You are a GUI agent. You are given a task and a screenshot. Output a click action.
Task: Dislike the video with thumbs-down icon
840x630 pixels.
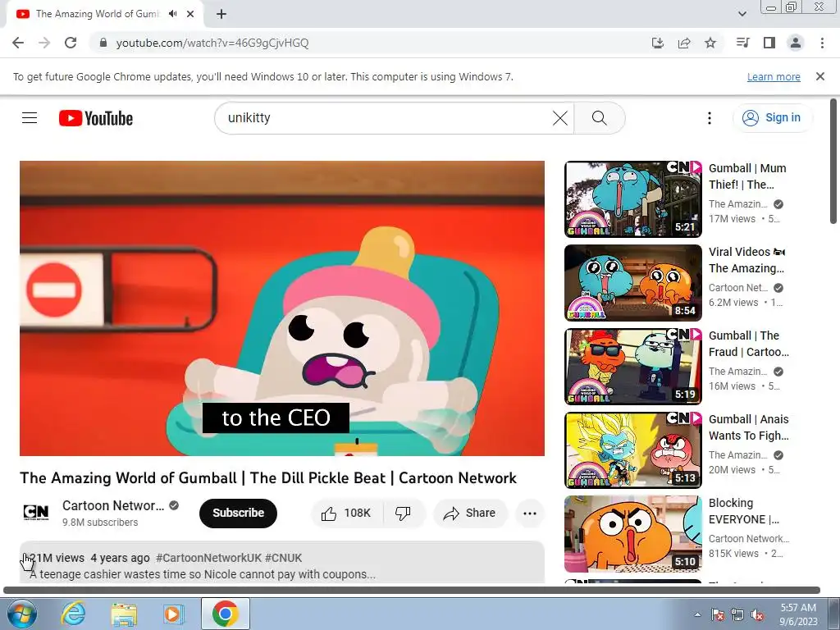pyautogui.click(x=404, y=514)
